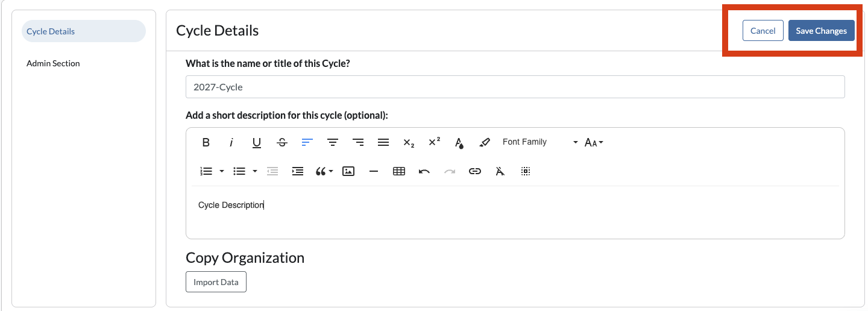Insert a table
Image resolution: width=868 pixels, height=311 pixels.
click(x=399, y=171)
